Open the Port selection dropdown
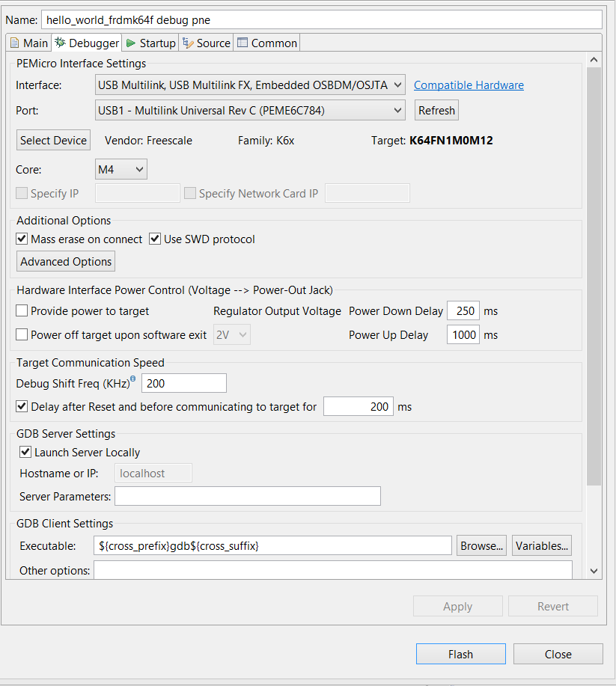The image size is (616, 686). [250, 111]
